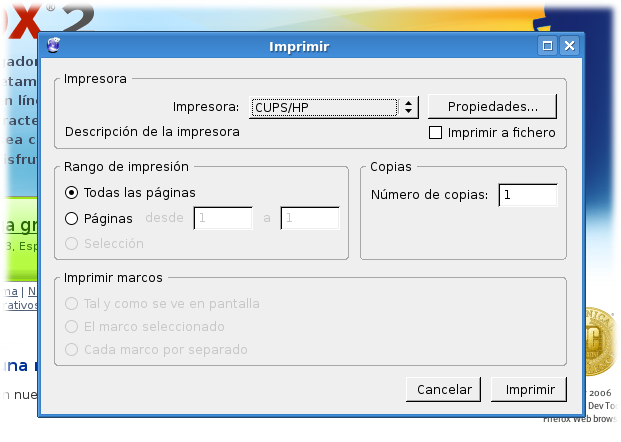Image resolution: width=621 pixels, height=442 pixels.
Task: Click the gold award badge on the webpage
Action: [x=602, y=340]
